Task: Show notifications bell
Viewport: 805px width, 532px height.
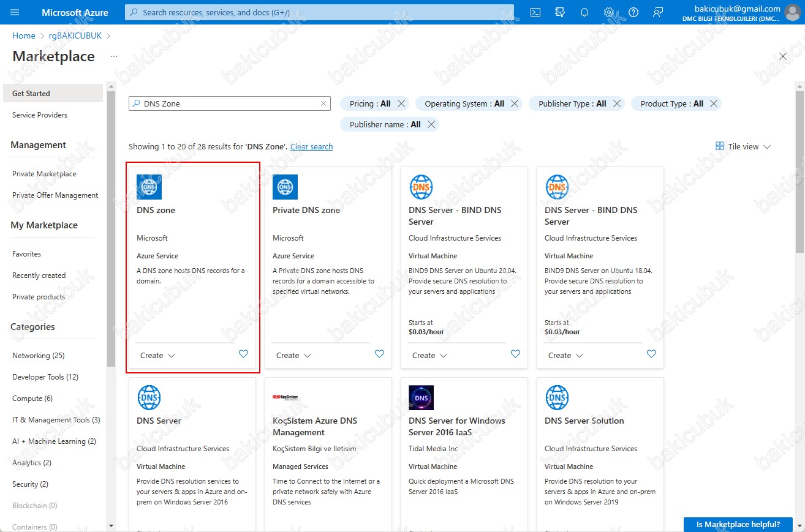Action: (x=584, y=12)
